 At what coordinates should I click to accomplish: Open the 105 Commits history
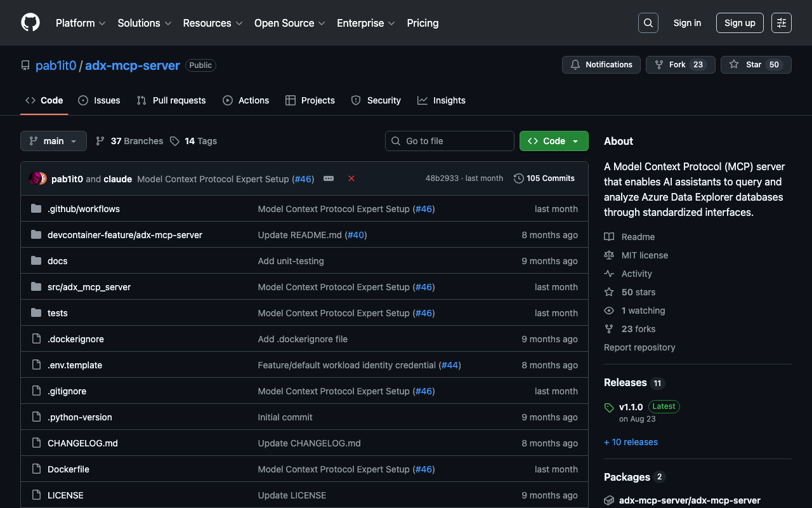coord(544,178)
